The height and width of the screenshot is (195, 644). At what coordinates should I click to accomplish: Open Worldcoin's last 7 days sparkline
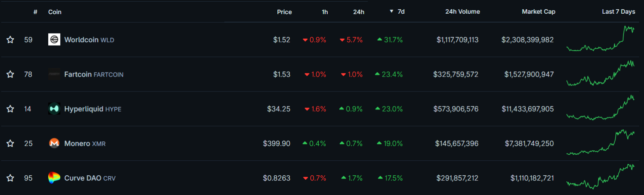coord(600,39)
